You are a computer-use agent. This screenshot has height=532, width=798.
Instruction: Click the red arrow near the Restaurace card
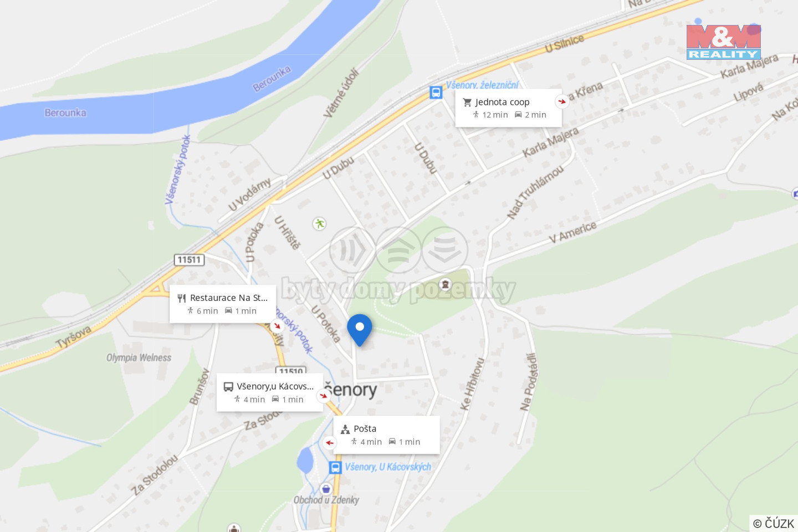[x=277, y=325]
